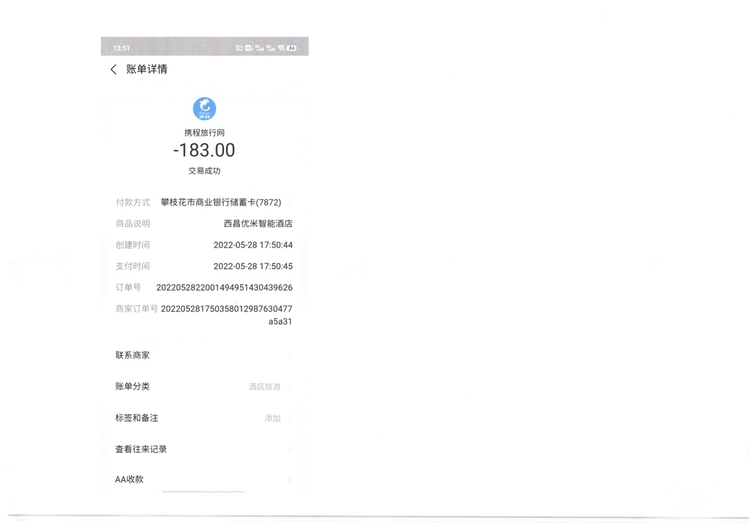The image size is (756, 532).
Task: Tap the payment card 攀枝花市商业银行储蓄卡(7872)
Action: (221, 202)
